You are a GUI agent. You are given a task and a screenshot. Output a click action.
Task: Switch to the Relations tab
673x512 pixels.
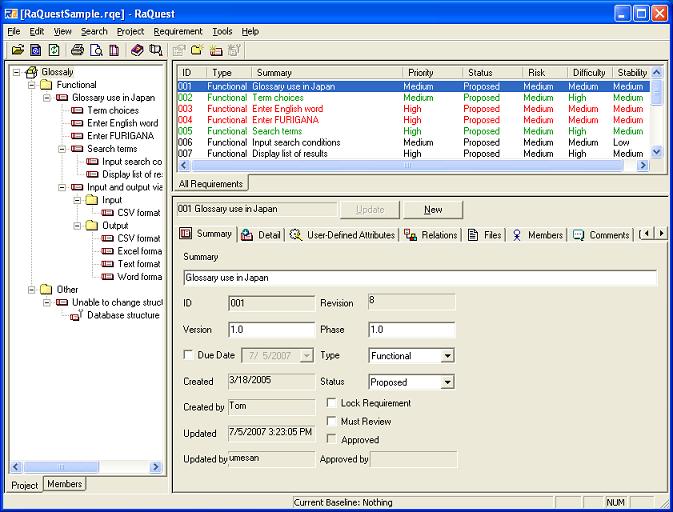pos(431,235)
